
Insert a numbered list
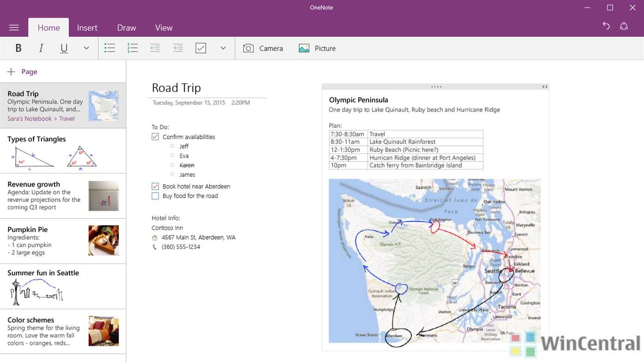click(x=133, y=48)
